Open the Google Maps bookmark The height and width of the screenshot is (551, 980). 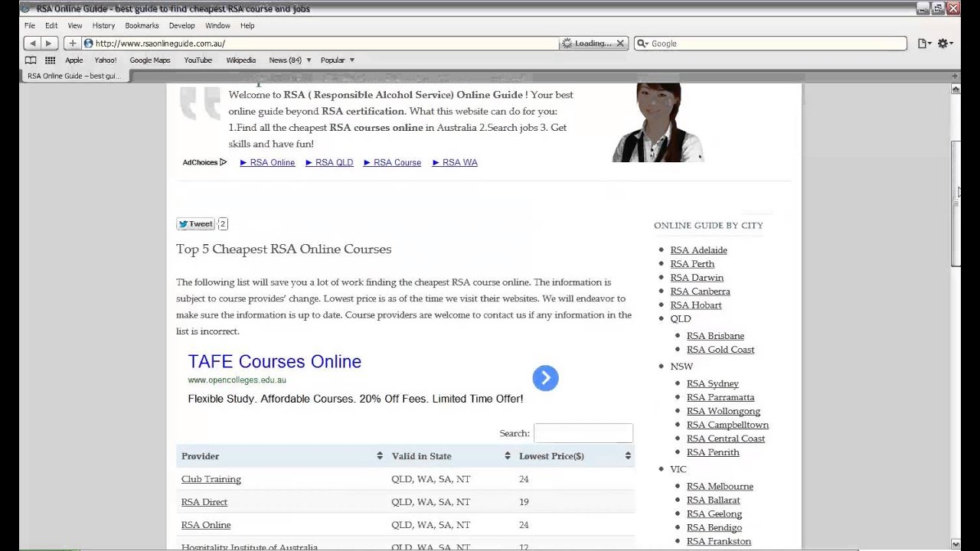pyautogui.click(x=150, y=60)
